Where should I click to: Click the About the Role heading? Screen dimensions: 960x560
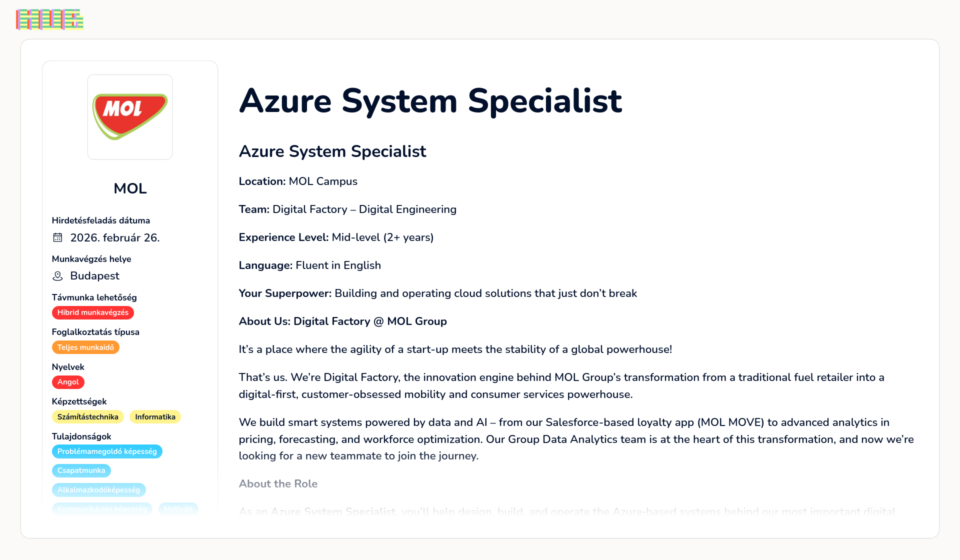[278, 483]
